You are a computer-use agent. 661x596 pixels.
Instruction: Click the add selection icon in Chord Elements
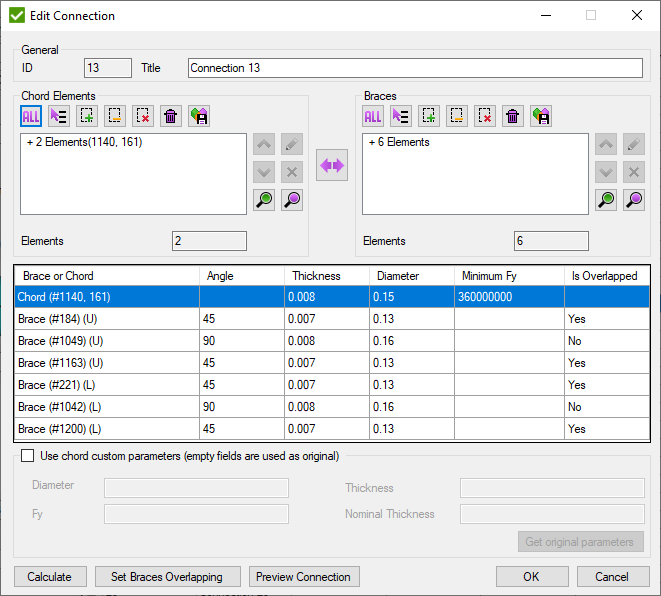(87, 116)
